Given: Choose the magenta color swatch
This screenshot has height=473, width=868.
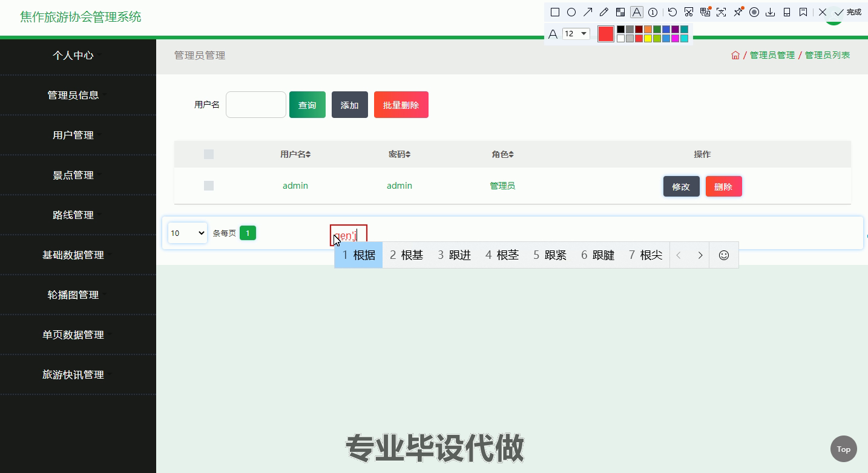Looking at the screenshot, I should point(675,38).
